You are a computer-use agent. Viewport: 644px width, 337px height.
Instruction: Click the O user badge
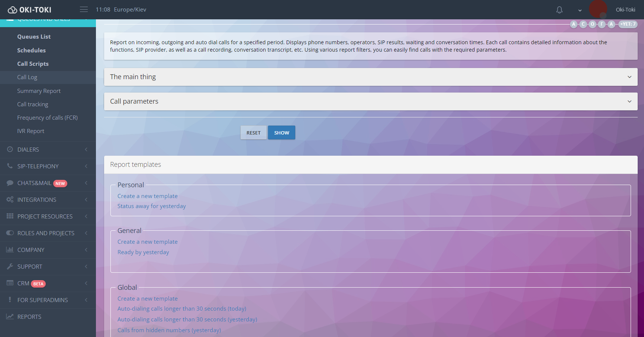(x=592, y=24)
